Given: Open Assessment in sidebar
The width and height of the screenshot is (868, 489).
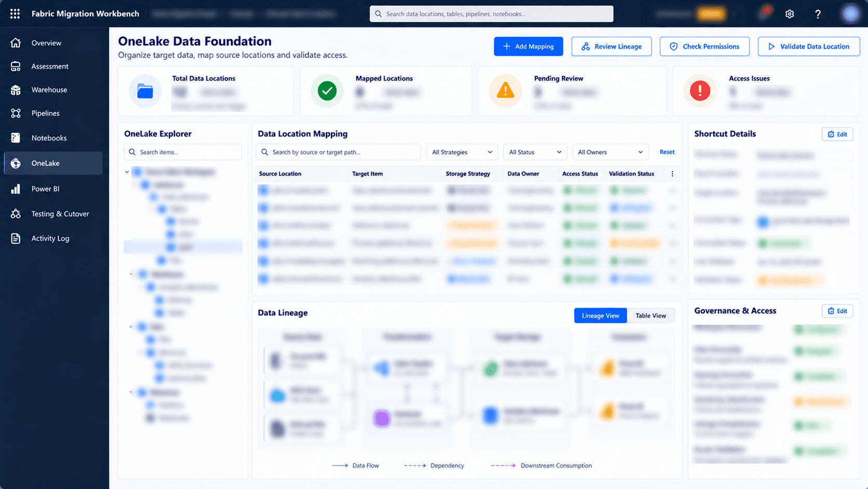Looking at the screenshot, I should click(x=53, y=67).
